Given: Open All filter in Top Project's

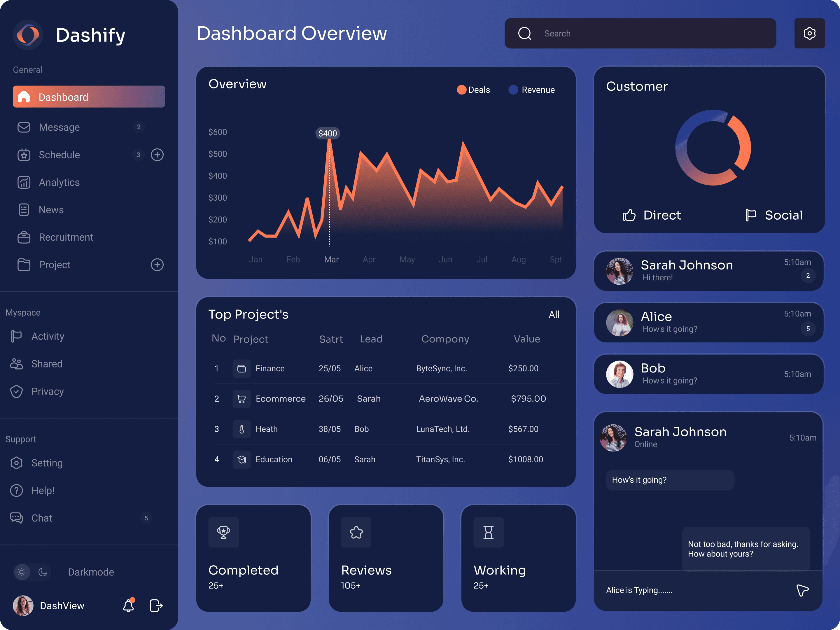Looking at the screenshot, I should pyautogui.click(x=554, y=314).
